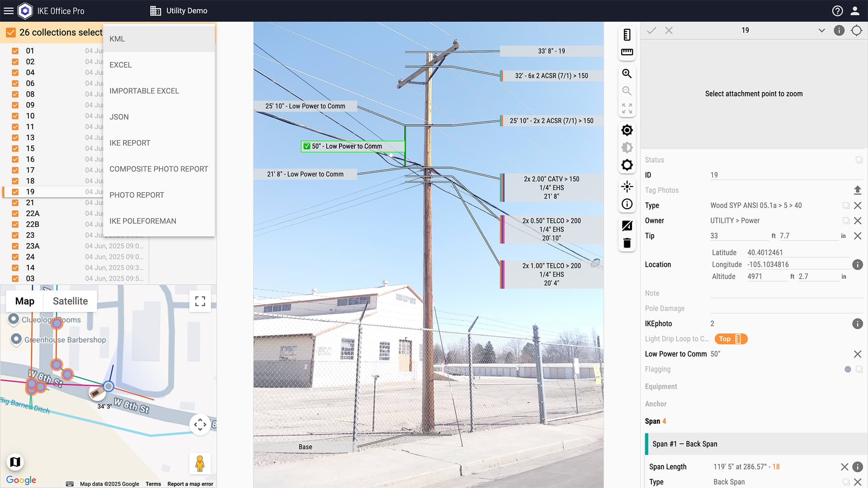Screen dimensions: 868x488
Task: Select the ruler measure tool
Action: pos(627,52)
